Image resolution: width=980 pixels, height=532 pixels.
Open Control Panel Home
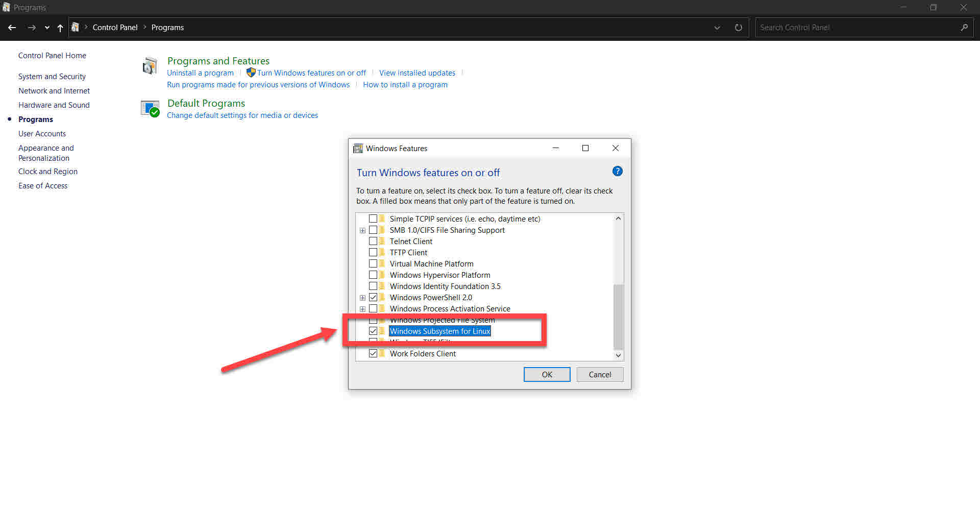(x=52, y=56)
